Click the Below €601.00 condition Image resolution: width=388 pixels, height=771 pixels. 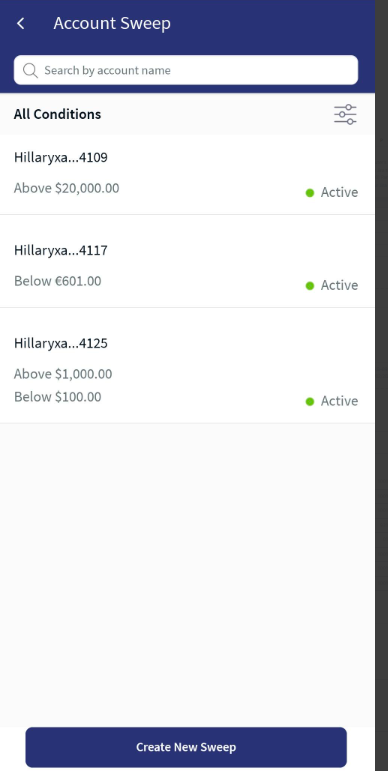[x=58, y=281]
